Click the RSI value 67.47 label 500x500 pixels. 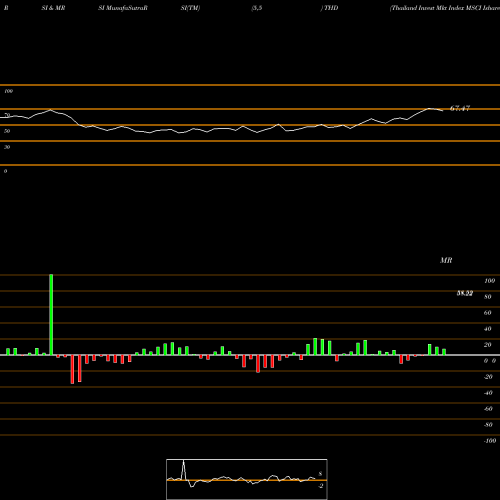pos(460,108)
